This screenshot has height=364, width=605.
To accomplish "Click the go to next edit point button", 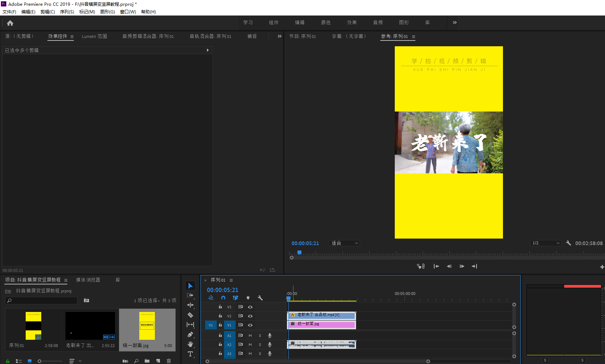I will (x=474, y=266).
